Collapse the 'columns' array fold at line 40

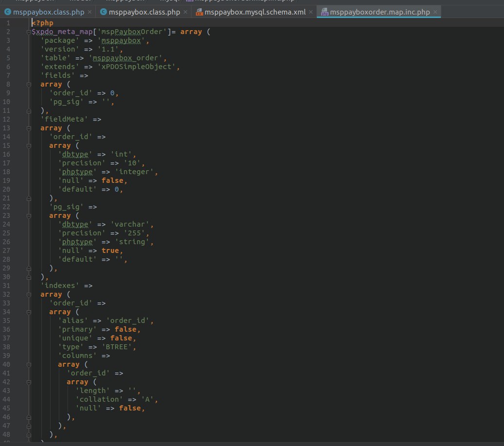point(29,365)
